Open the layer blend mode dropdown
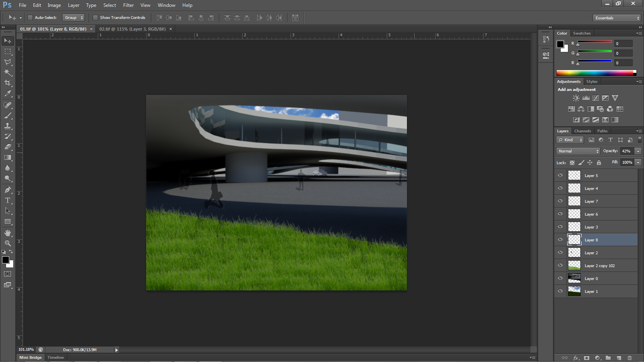 point(577,151)
